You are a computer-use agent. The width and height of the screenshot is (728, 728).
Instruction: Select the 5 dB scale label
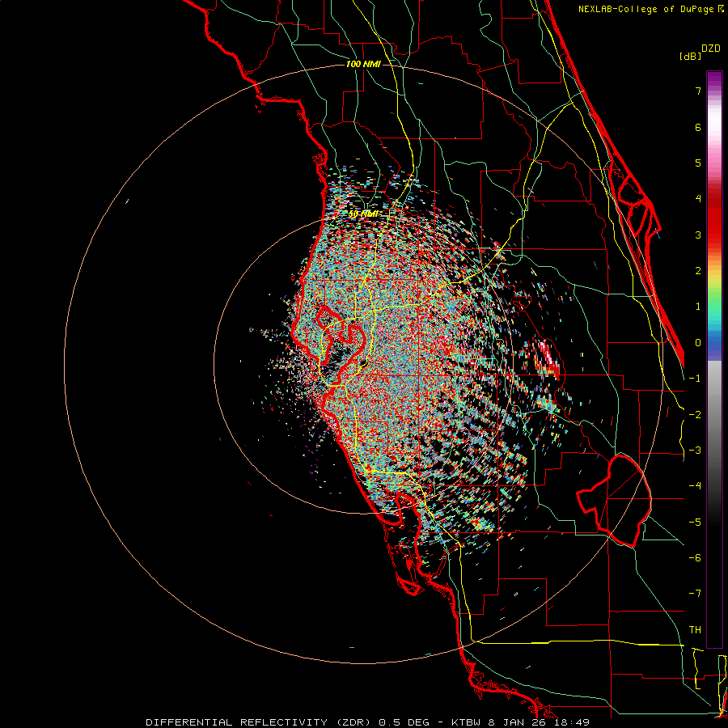coord(698,163)
